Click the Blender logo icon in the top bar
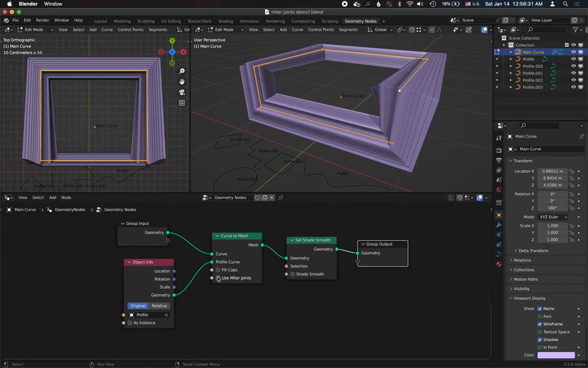The image size is (588, 368). point(6,21)
